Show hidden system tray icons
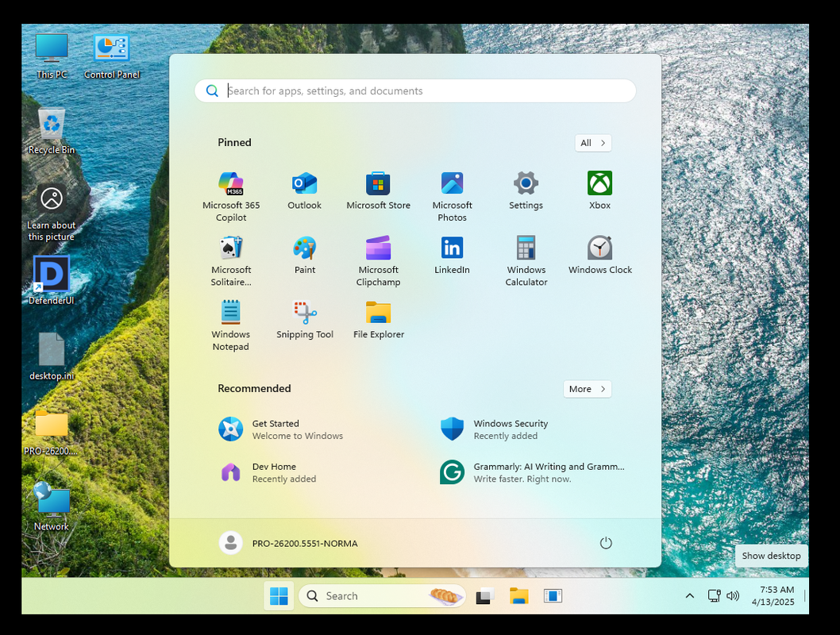Viewport: 840px width, 635px height. 689,596
